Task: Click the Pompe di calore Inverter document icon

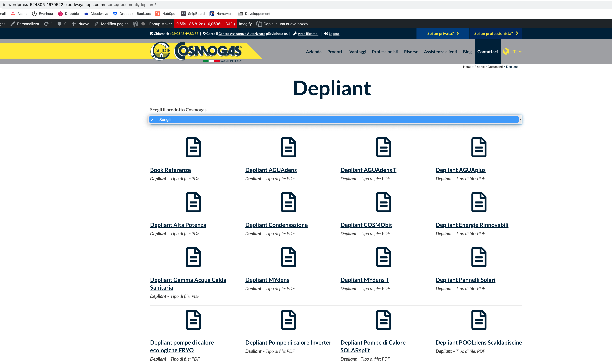Action: click(x=288, y=320)
